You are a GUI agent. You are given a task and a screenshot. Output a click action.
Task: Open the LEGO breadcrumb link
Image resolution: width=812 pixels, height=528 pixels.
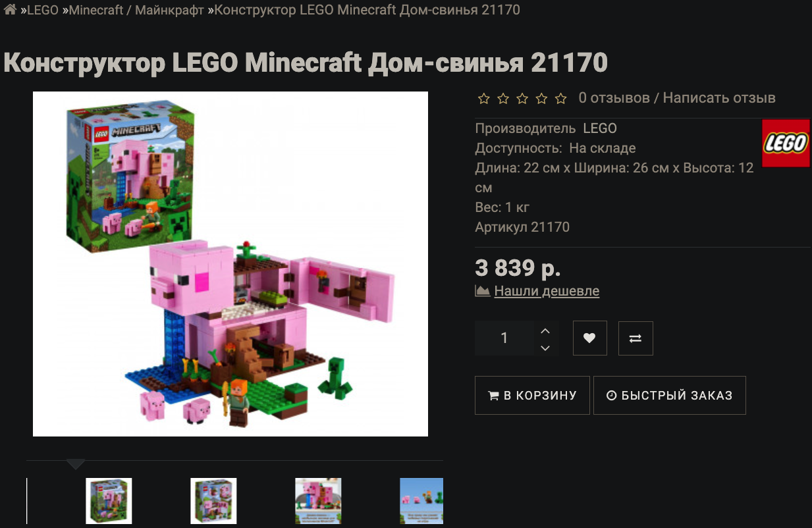(x=43, y=10)
